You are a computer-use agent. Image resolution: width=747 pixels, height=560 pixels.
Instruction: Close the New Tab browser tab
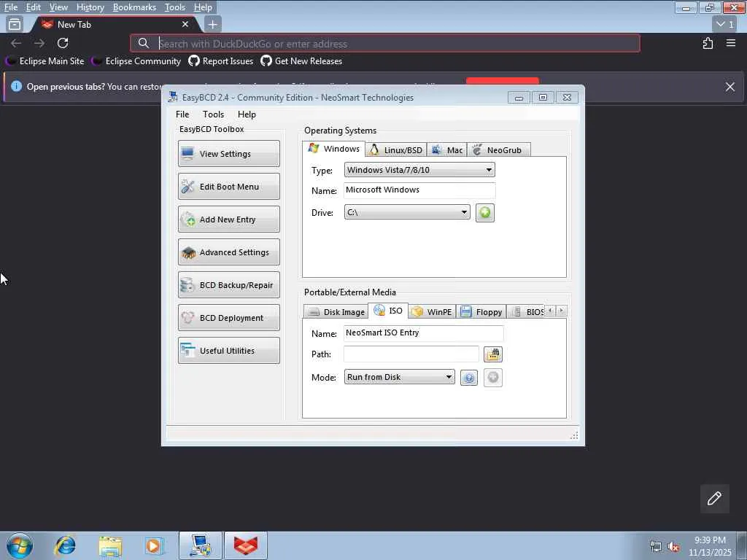[x=185, y=24]
